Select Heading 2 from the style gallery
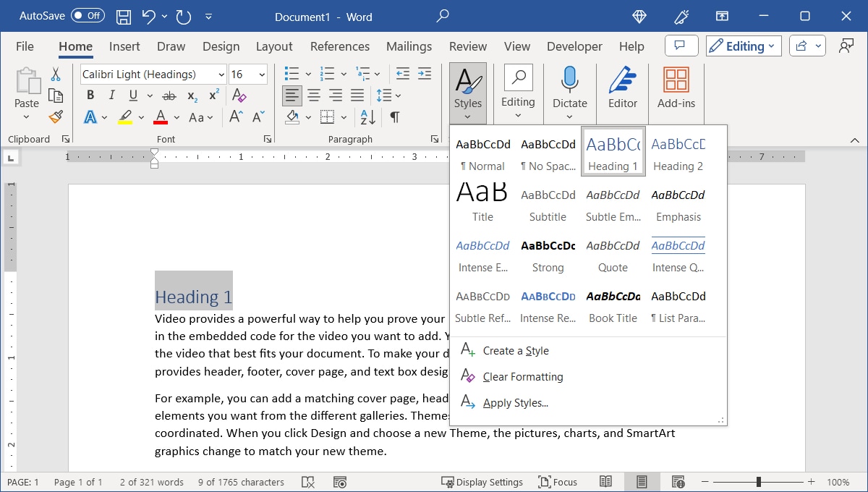This screenshot has width=868, height=492. pos(677,152)
